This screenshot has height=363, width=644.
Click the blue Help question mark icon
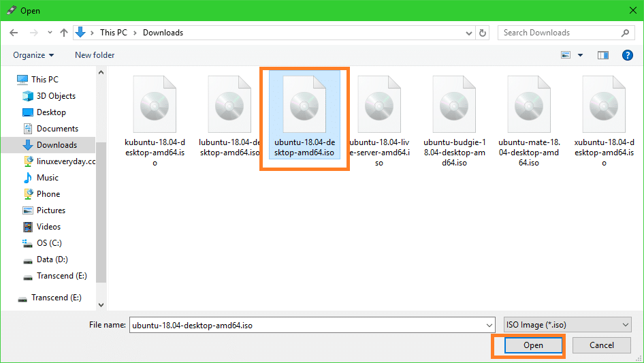(x=628, y=55)
